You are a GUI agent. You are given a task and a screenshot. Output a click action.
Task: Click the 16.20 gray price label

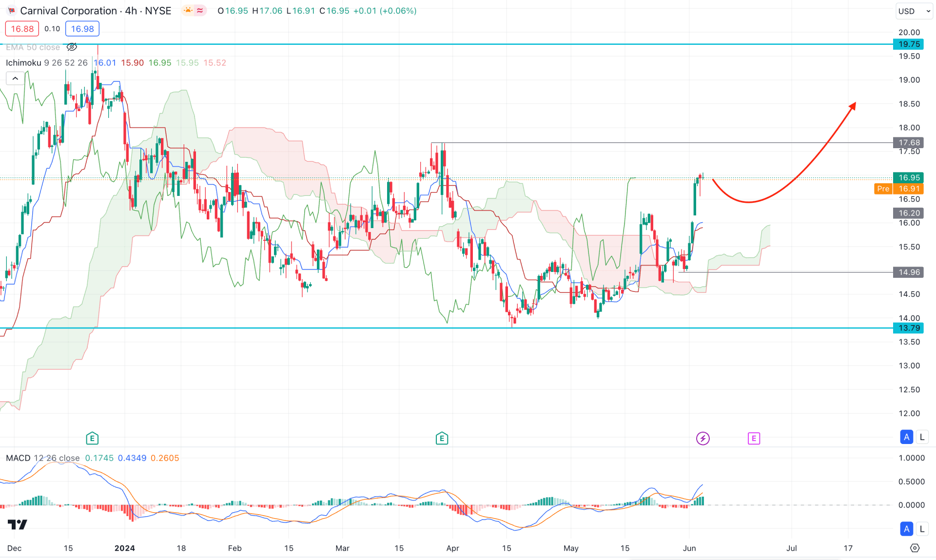[x=908, y=213]
